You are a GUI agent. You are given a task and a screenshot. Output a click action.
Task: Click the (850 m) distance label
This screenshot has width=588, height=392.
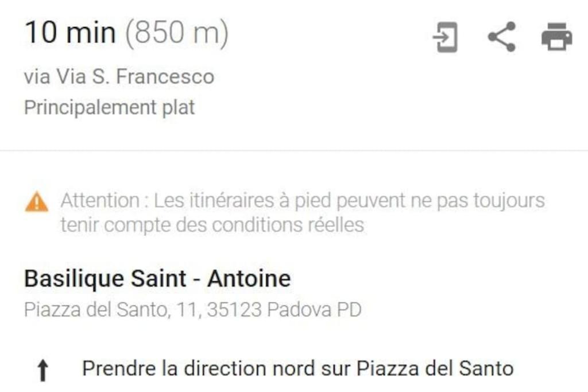(177, 33)
